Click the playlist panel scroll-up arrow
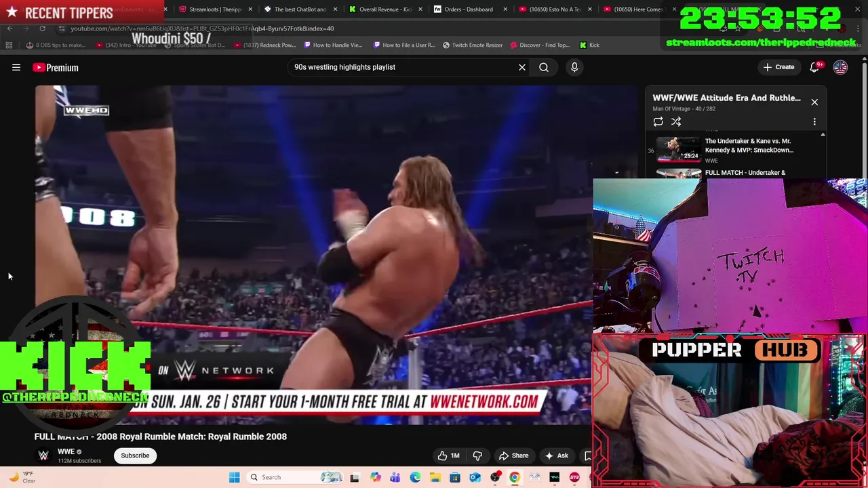 pos(823,135)
